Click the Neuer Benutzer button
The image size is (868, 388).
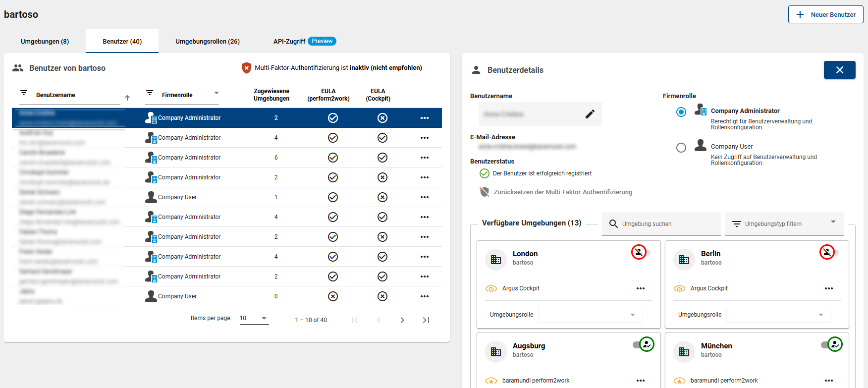[x=825, y=15]
